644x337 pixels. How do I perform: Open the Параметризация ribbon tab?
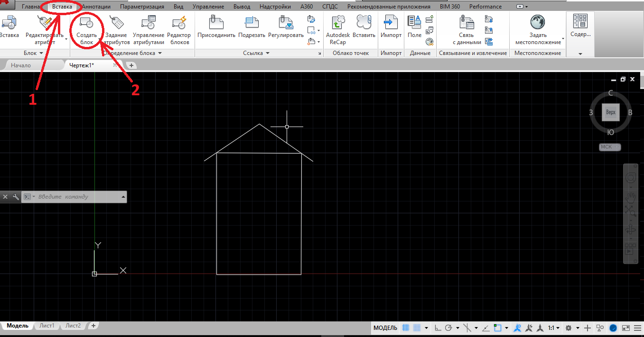pos(142,7)
